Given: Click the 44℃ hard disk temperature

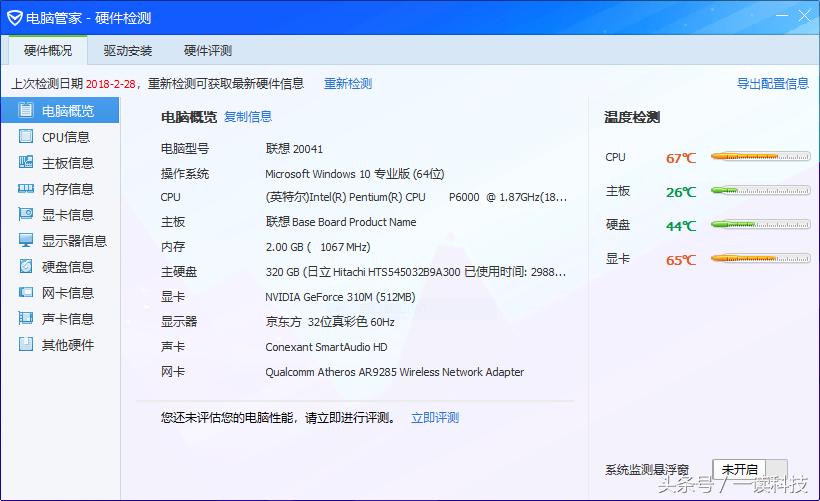Looking at the screenshot, I should point(681,226).
